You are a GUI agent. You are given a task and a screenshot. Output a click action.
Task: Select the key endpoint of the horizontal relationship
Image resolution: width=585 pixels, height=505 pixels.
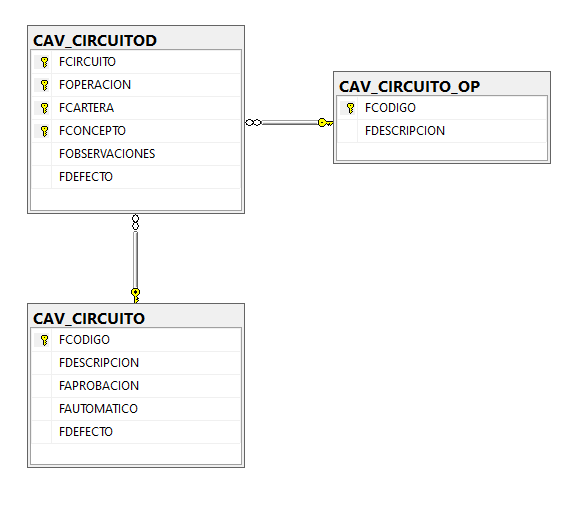(325, 122)
